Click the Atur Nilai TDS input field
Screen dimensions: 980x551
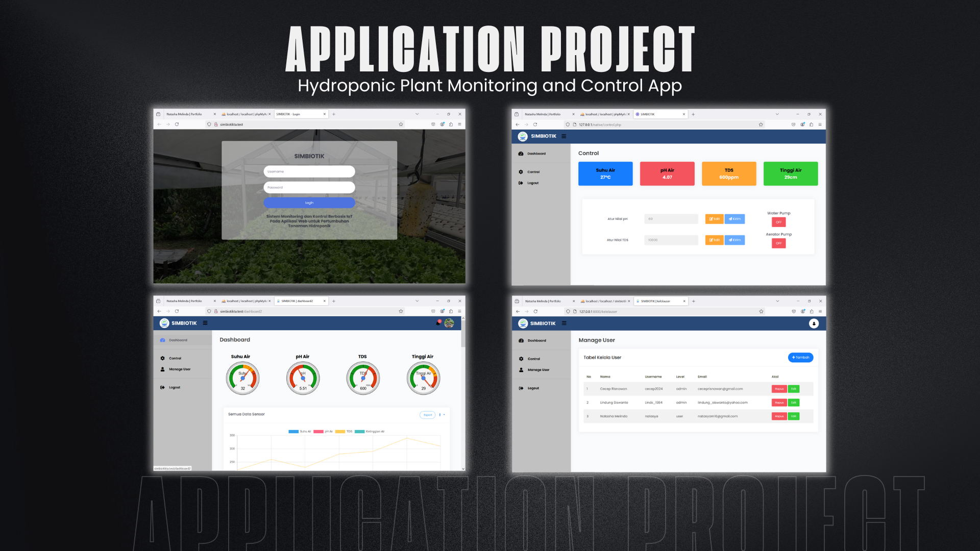pos(671,240)
